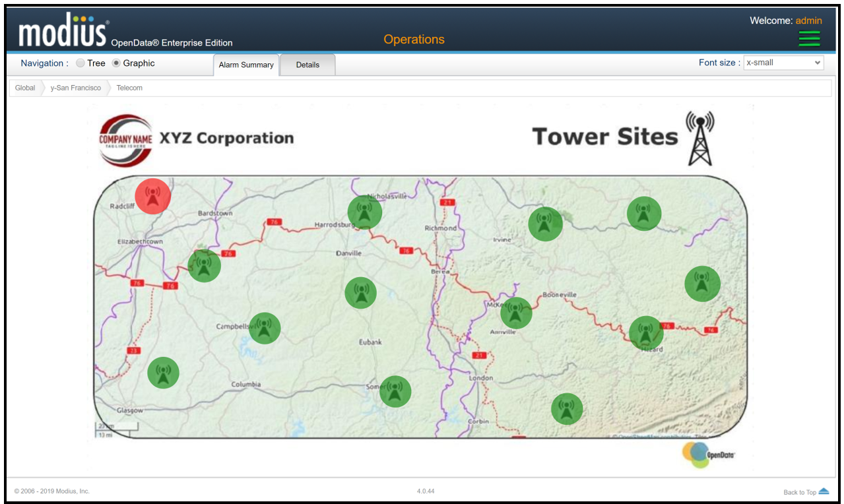Image resolution: width=844 pixels, height=504 pixels.
Task: Select the green tower near Nicholasville
Action: point(365,212)
